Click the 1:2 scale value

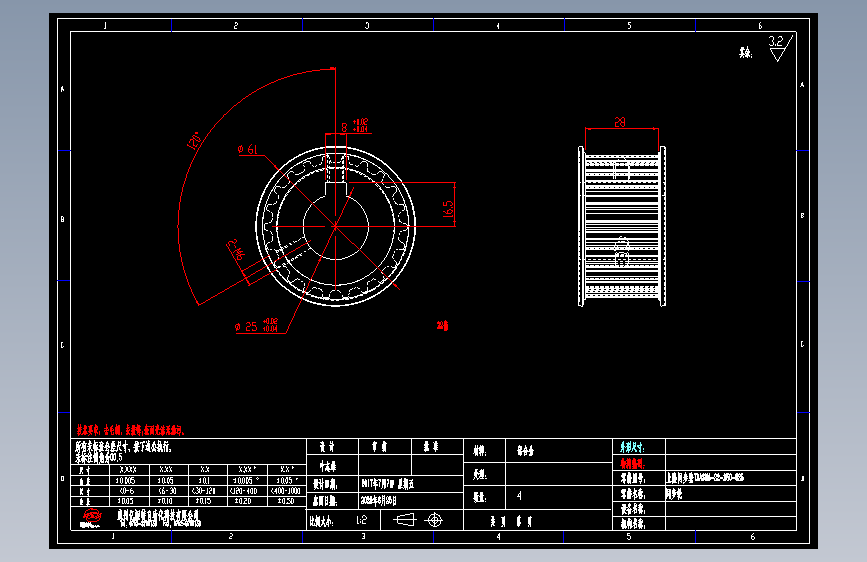click(362, 520)
